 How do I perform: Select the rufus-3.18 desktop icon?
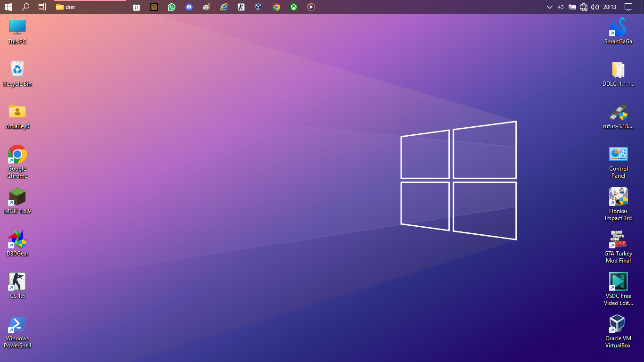tap(618, 116)
